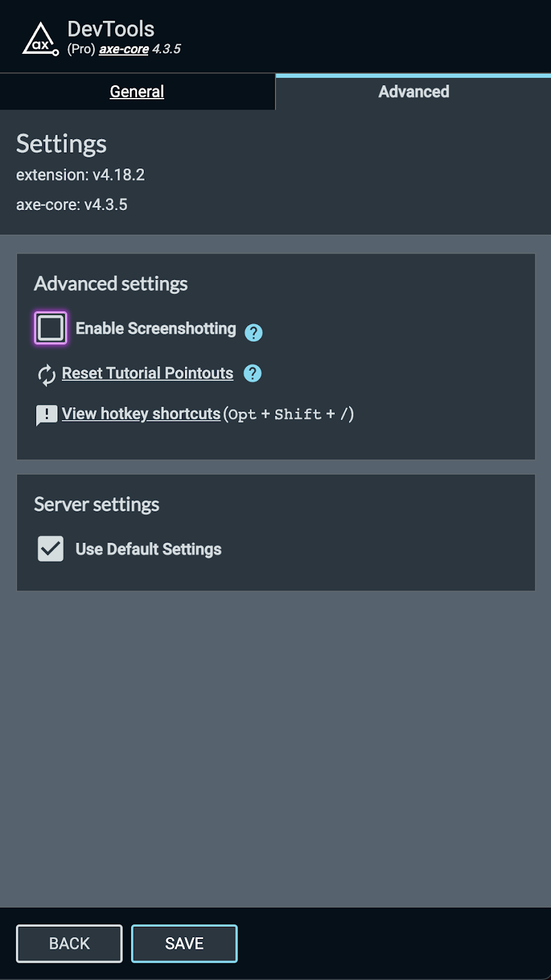The height and width of the screenshot is (980, 551).
Task: Uncheck the Use Default Settings checkbox
Action: click(51, 549)
